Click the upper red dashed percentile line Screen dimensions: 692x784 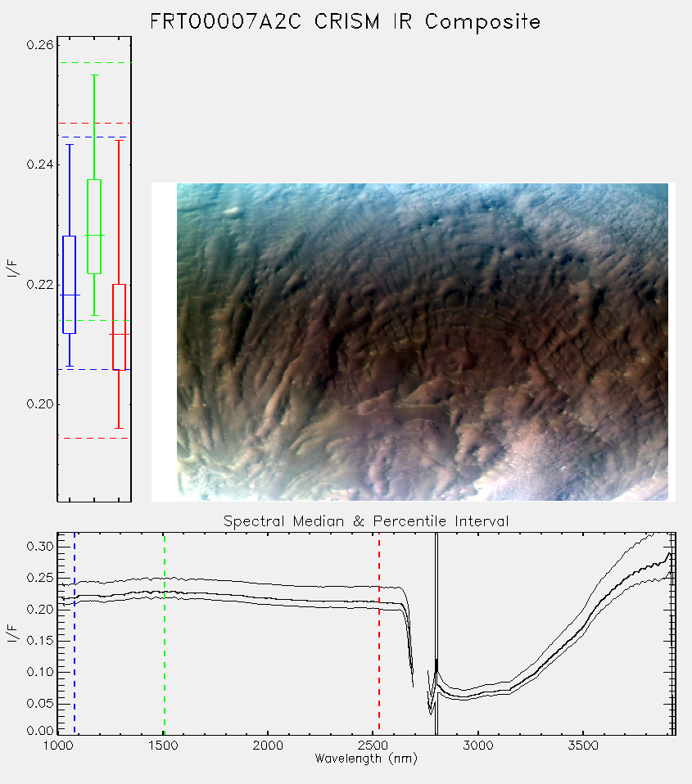(95, 123)
